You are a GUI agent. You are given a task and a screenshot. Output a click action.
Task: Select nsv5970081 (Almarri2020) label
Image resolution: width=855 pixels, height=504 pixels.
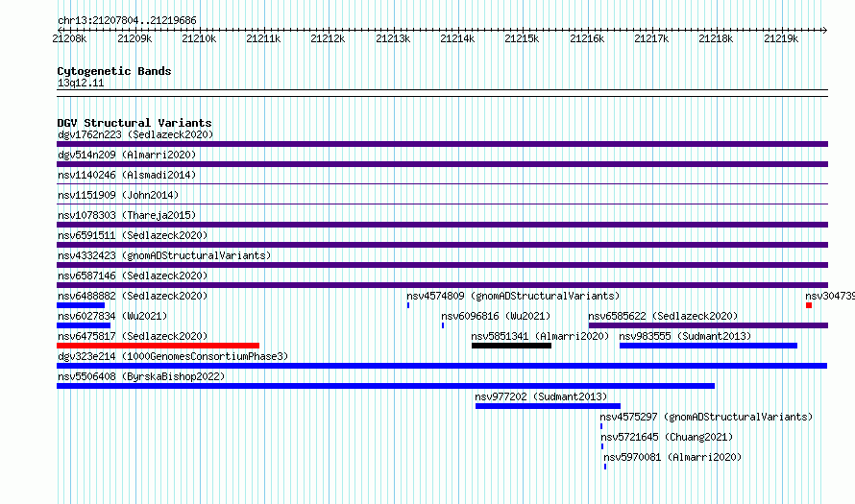pos(672,457)
